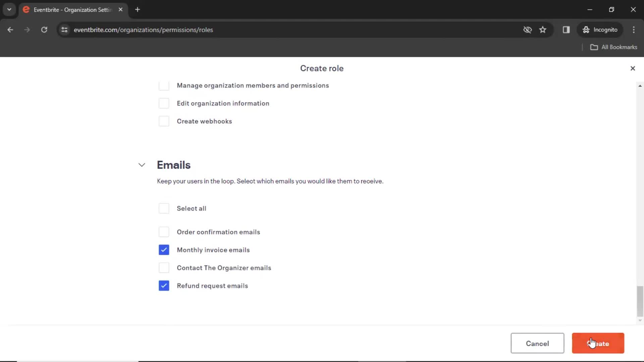Collapse the Emails section chevron
Viewport: 644px width, 362px height.
click(142, 165)
